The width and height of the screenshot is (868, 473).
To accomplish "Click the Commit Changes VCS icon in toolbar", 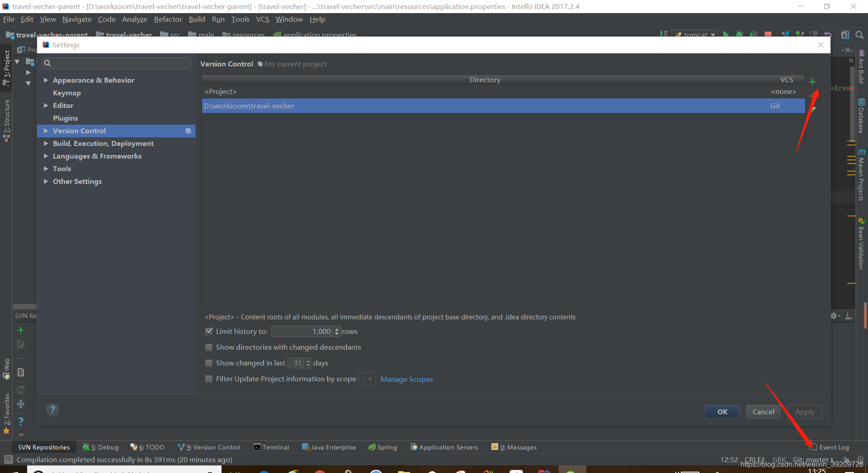I will point(800,34).
